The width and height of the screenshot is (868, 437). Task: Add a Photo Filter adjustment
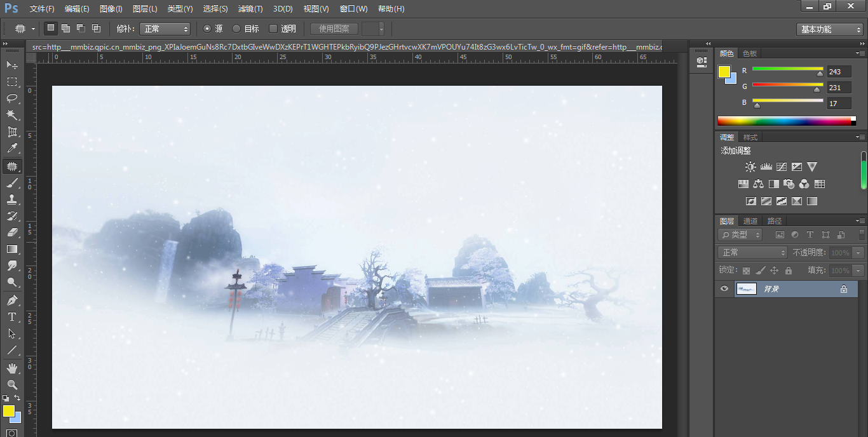click(x=789, y=184)
